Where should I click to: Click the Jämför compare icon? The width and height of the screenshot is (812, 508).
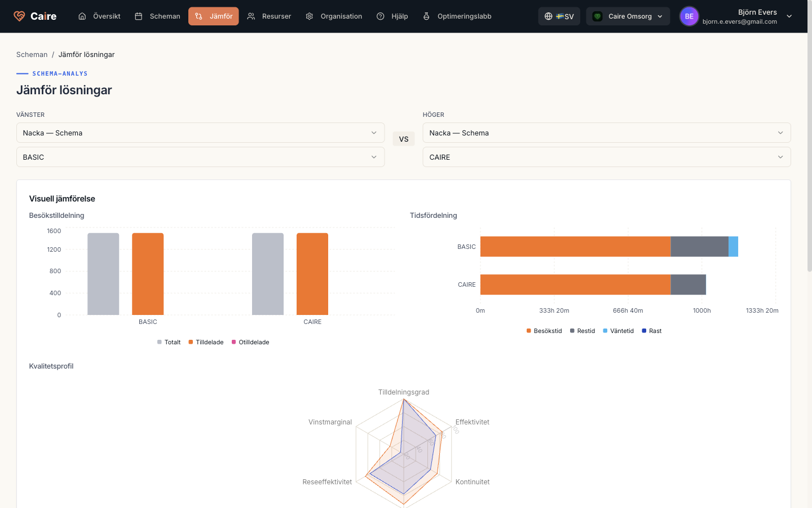point(198,16)
